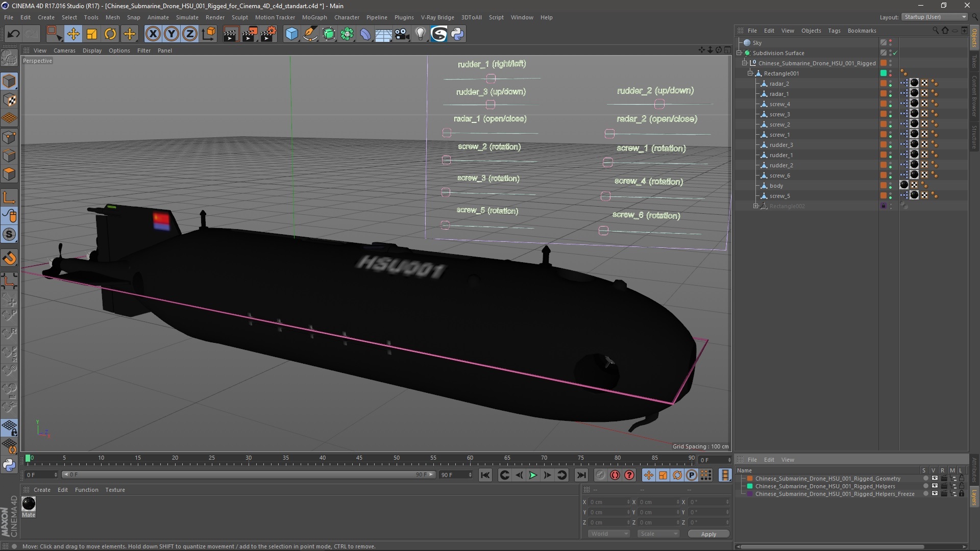Select Chinese_Submarine_Drone_HSU_001_Rigged_Helpers_Freeze layer

click(x=835, y=494)
